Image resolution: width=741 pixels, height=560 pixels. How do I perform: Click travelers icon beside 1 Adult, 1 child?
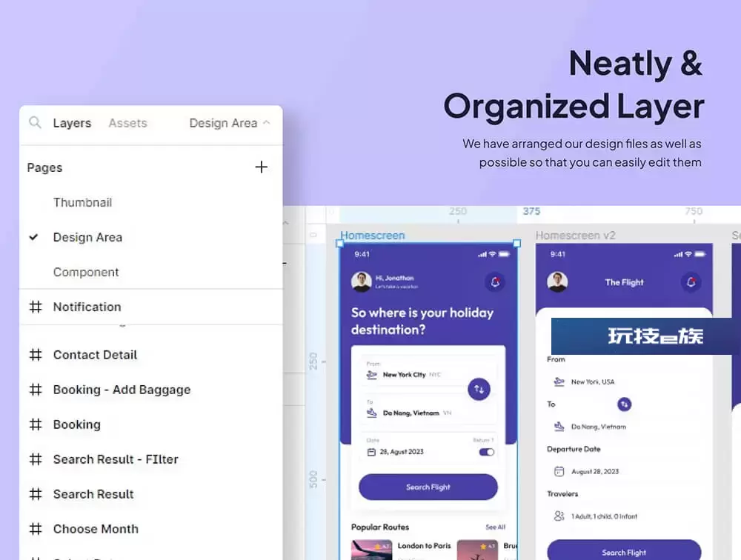[559, 516]
